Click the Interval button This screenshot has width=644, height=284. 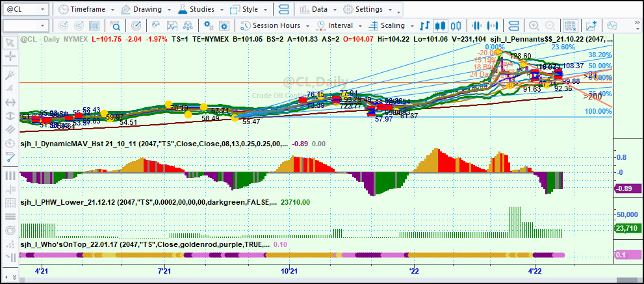click(335, 25)
